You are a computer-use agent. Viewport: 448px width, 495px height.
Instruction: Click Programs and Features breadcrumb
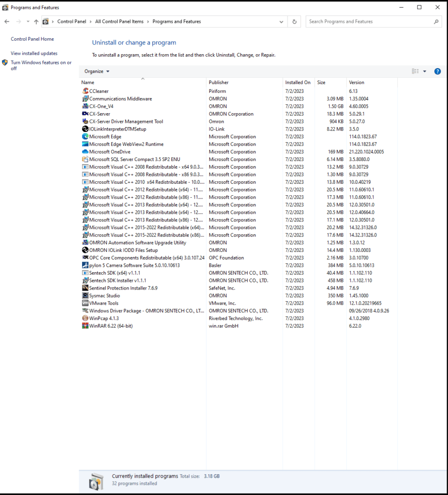click(x=176, y=21)
